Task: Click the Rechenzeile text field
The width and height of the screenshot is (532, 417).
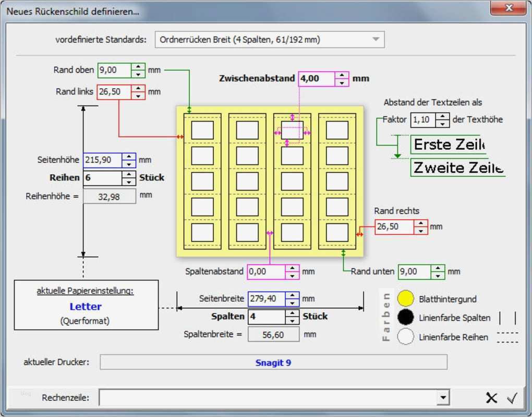Action: point(268,397)
